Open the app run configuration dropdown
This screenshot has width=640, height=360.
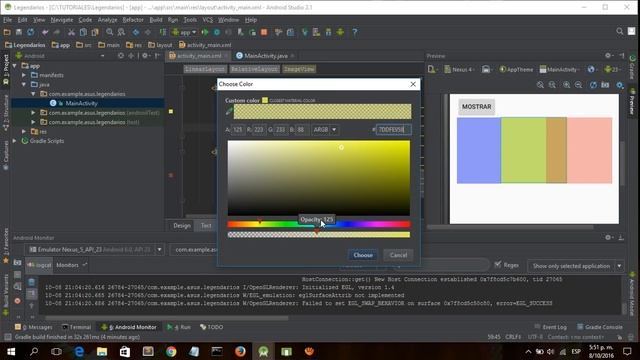click(x=184, y=32)
